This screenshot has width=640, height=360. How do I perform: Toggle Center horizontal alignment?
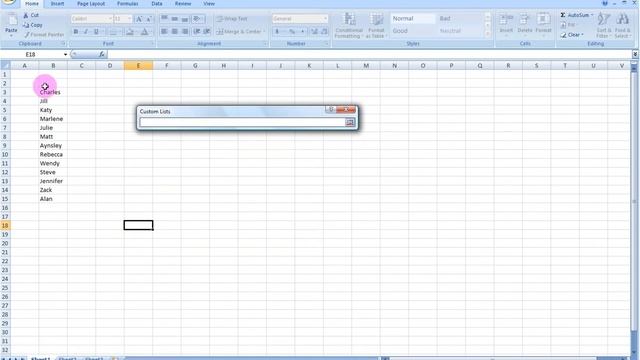click(174, 31)
